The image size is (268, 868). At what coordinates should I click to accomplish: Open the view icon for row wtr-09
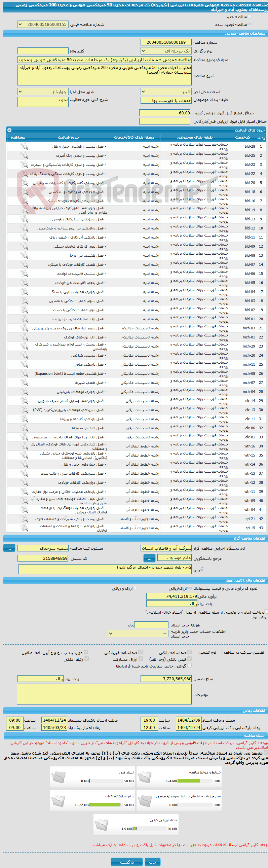click(x=24, y=501)
